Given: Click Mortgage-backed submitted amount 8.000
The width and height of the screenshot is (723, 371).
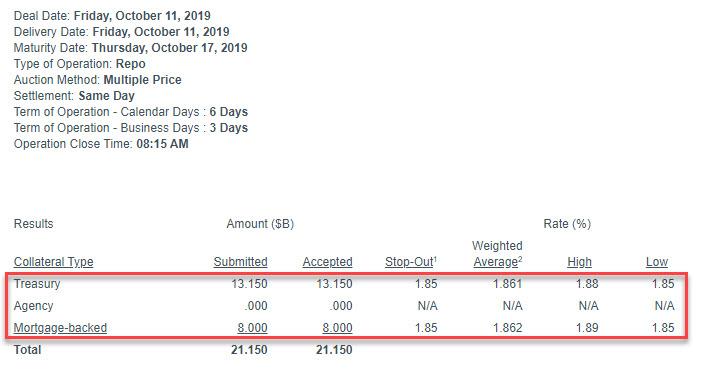Looking at the screenshot, I should (x=252, y=328).
